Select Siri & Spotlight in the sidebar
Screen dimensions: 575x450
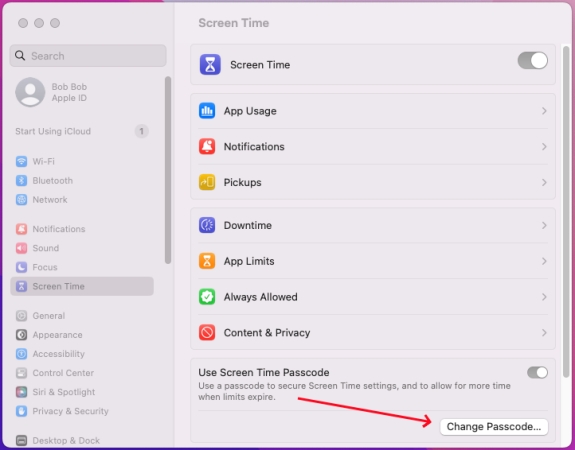[82, 392]
